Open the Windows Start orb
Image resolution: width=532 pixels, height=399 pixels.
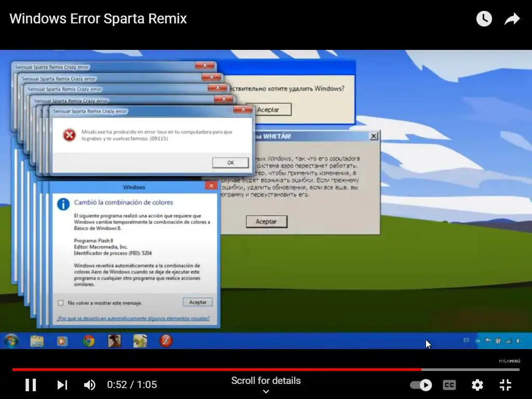[x=11, y=341]
